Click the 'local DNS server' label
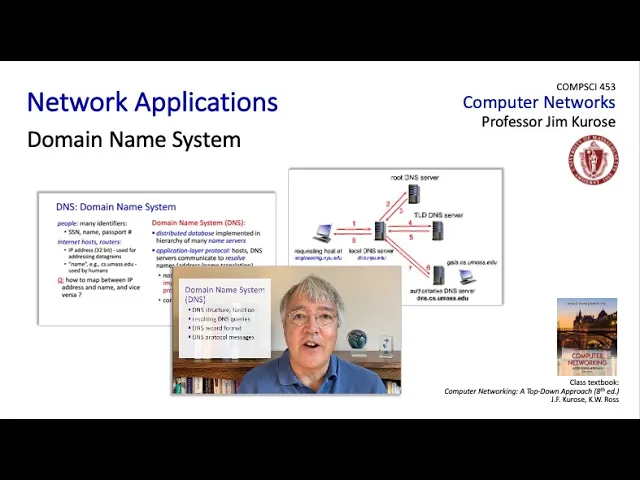The image size is (640, 480). coord(371,251)
